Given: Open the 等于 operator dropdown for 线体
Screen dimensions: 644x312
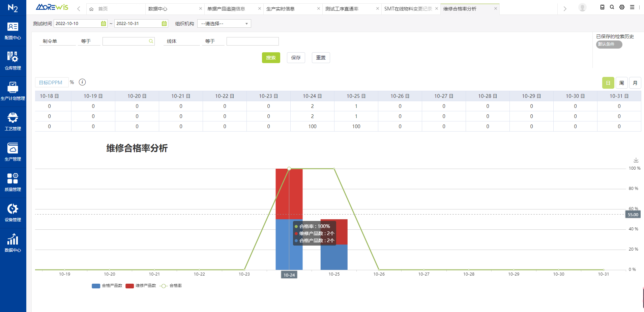Looking at the screenshot, I should 213,41.
